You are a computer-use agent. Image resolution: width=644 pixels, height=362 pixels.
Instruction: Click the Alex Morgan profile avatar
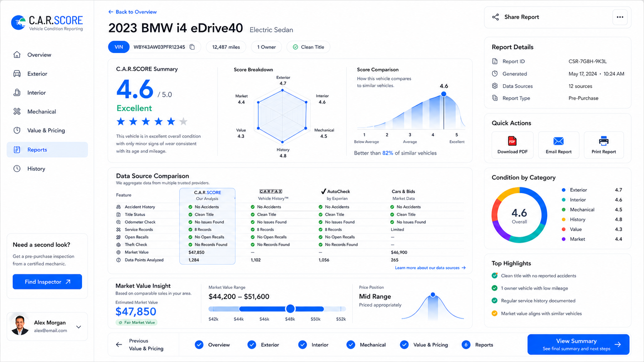tap(20, 325)
